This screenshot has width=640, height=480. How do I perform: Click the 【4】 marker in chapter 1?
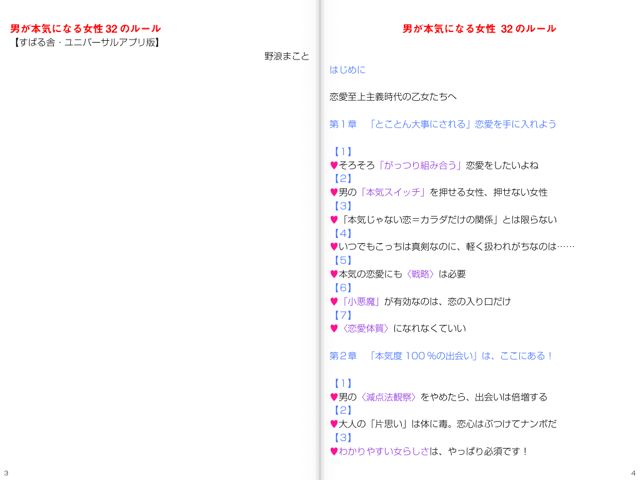tap(343, 233)
